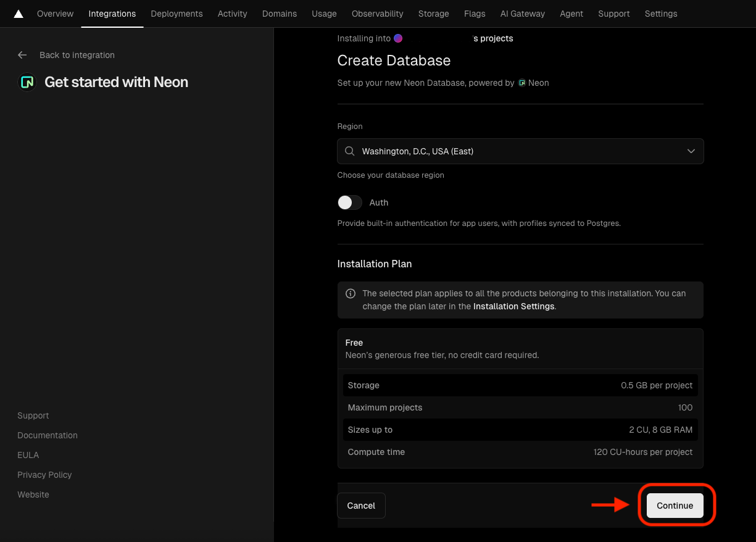Click the Neon logo beside the heading
Screen dimensions: 756x542
pos(26,81)
